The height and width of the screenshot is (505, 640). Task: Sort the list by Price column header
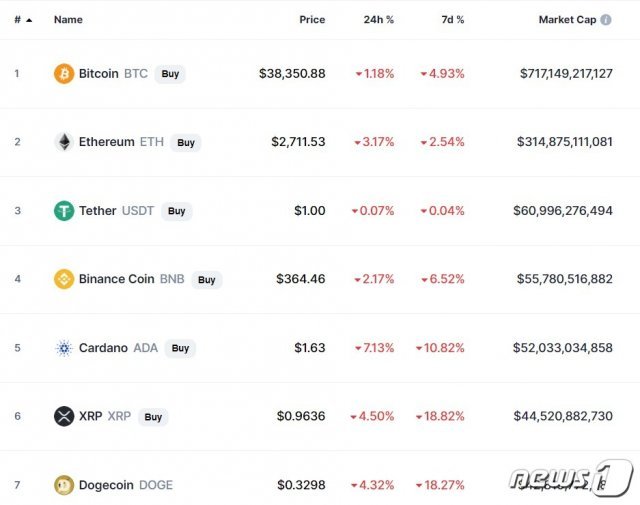(312, 20)
